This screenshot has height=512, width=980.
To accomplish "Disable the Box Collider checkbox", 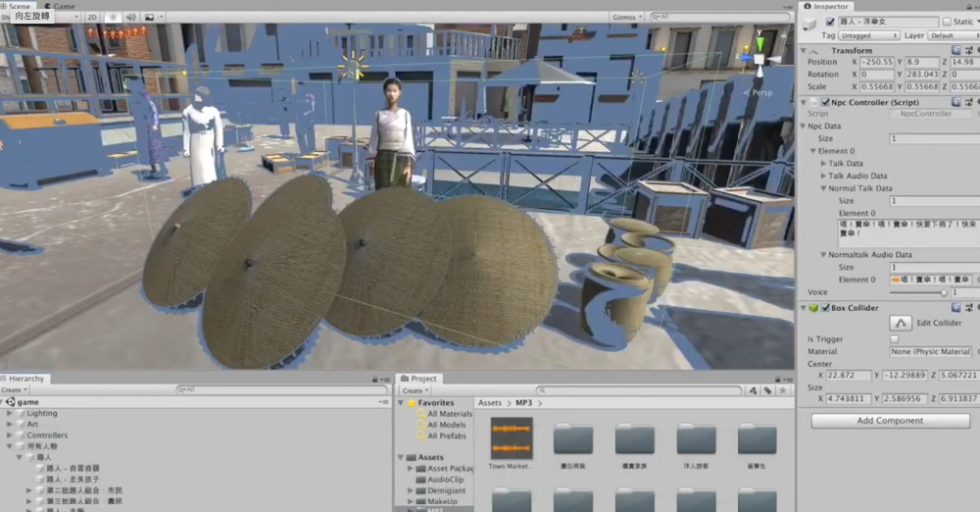I will [x=825, y=308].
